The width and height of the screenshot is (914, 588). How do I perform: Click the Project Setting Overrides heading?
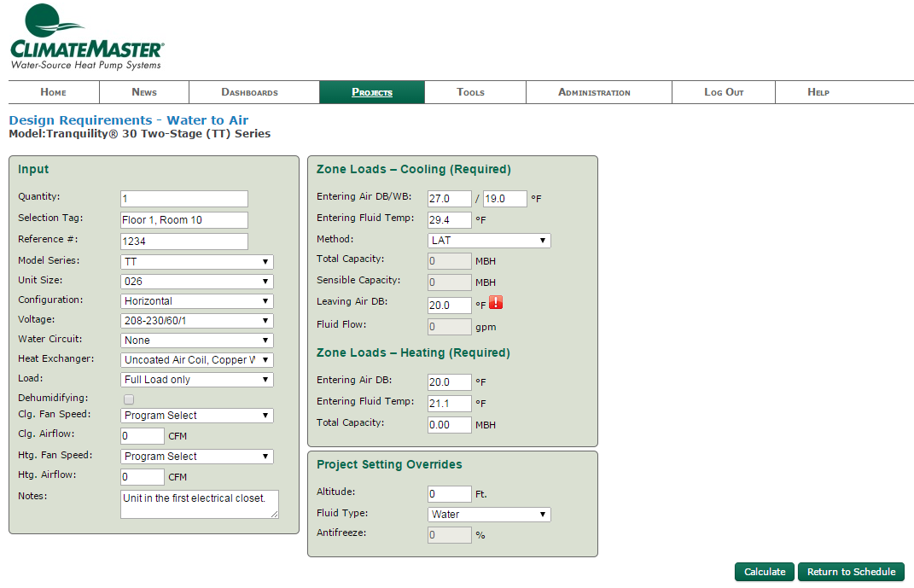[389, 464]
